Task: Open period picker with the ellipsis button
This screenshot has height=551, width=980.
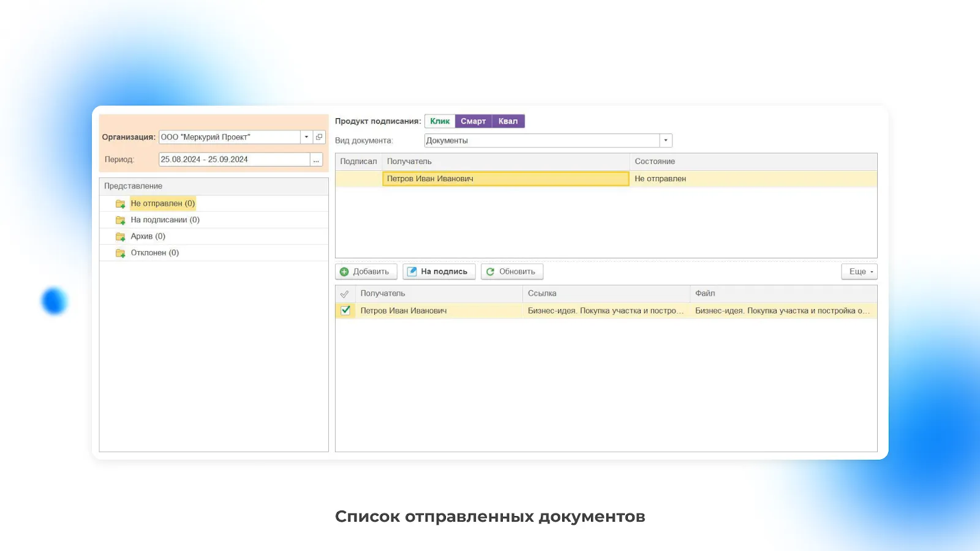Action: 316,160
